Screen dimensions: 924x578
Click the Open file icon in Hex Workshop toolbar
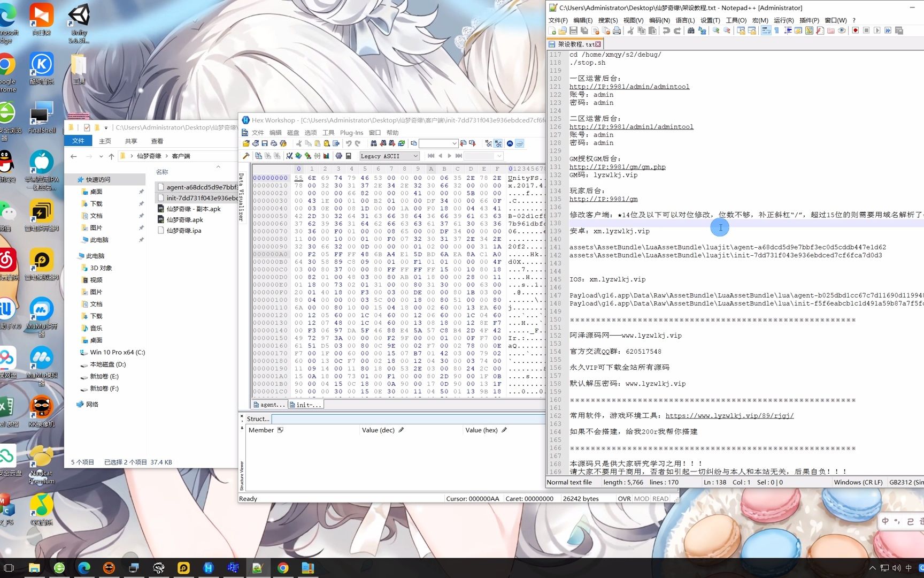pos(246,143)
